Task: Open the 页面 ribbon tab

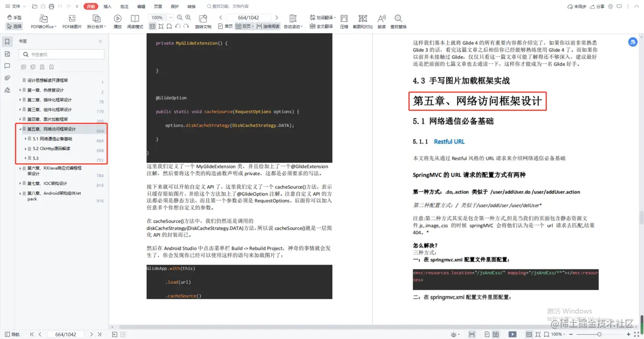Action: pos(158,6)
